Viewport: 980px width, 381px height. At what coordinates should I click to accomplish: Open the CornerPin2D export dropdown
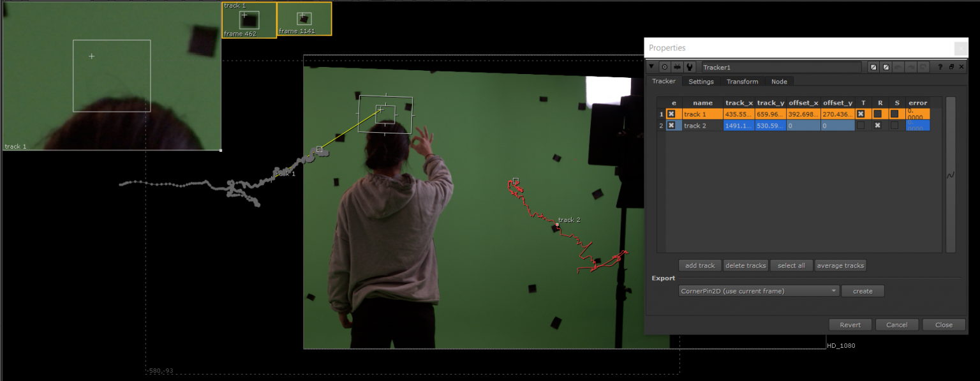pos(758,290)
